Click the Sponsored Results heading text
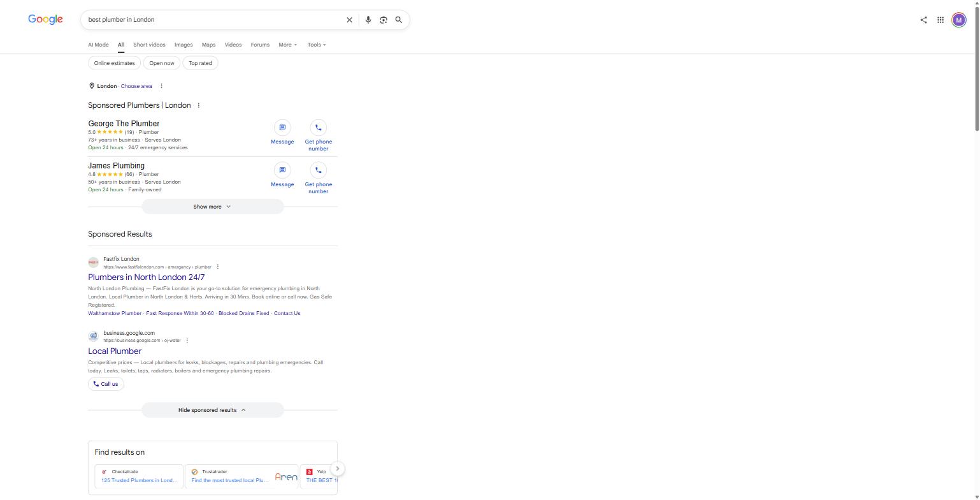 point(120,234)
